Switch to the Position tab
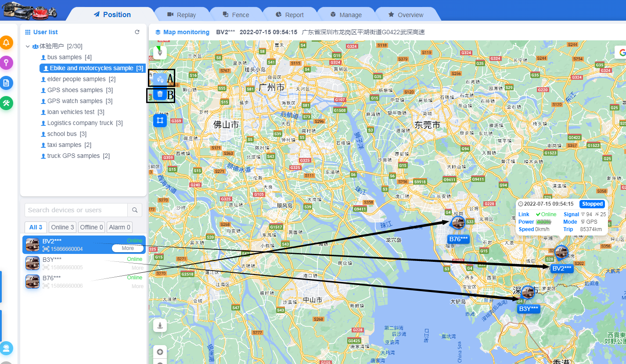The height and width of the screenshot is (364, 626). point(112,14)
